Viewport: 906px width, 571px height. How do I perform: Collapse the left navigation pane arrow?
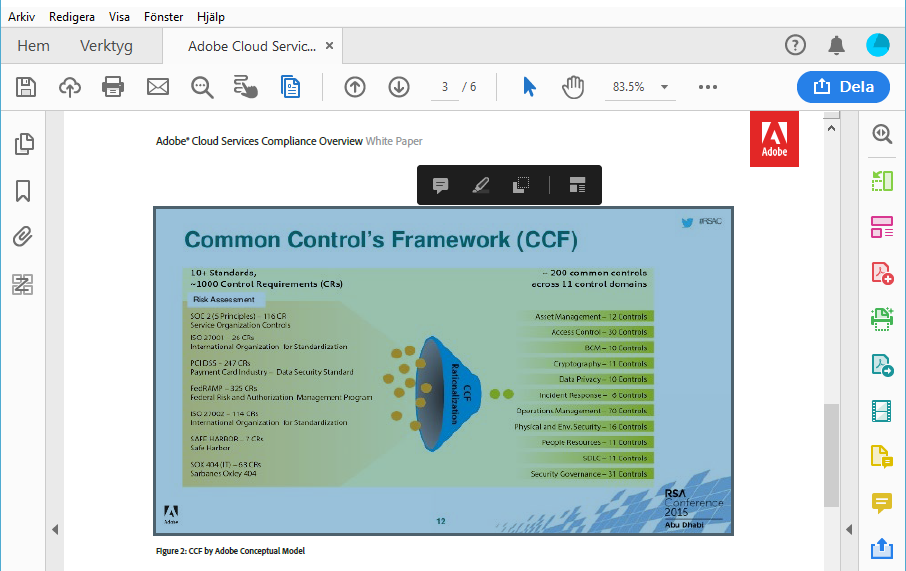55,529
